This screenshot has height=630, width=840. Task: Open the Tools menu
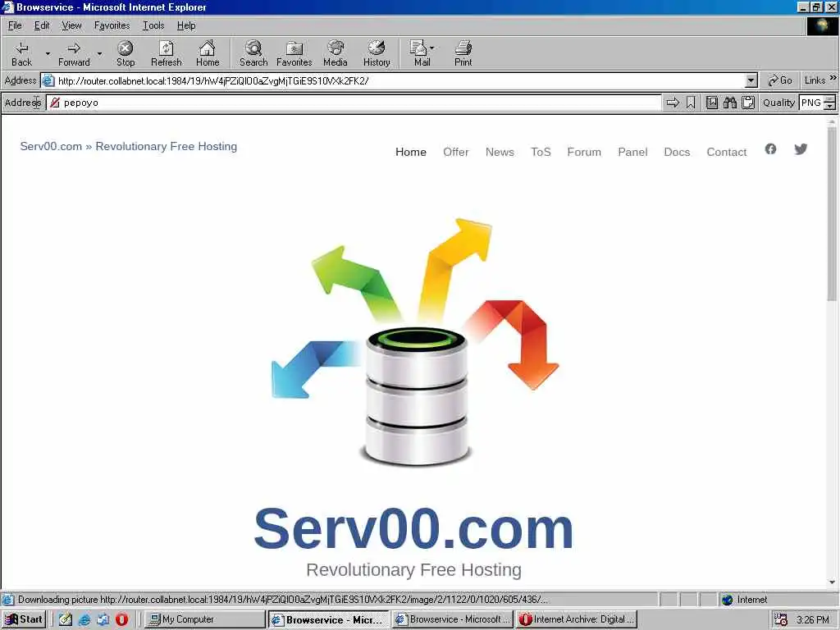tap(153, 25)
